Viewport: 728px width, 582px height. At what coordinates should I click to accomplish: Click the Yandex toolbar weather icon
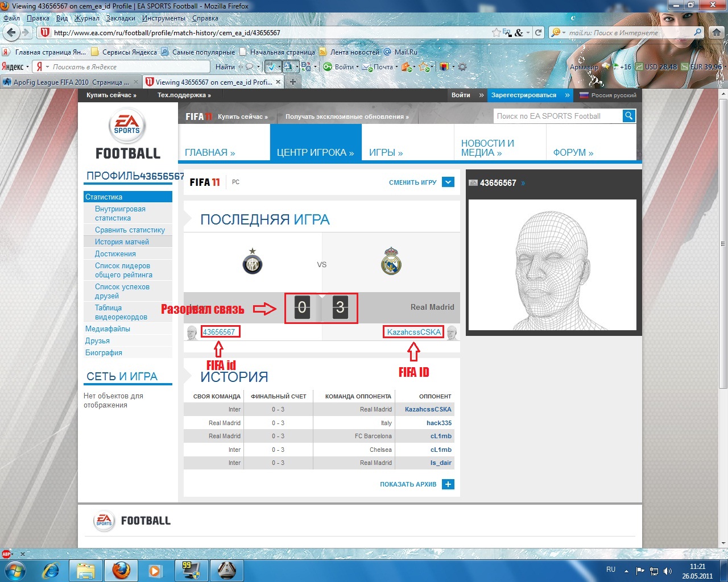pyautogui.click(x=606, y=66)
